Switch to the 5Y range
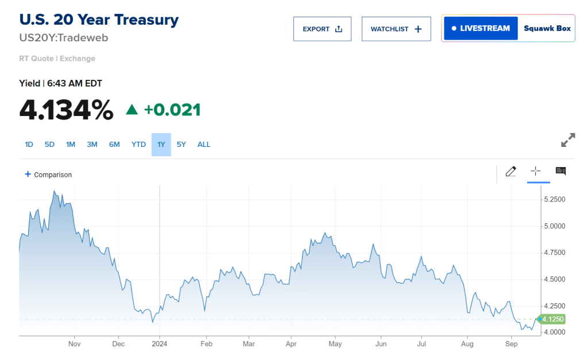This screenshot has height=364, width=588. point(181,145)
